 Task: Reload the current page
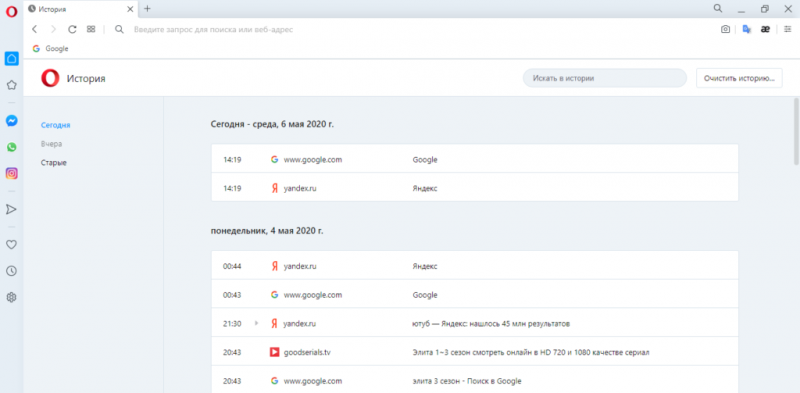[72, 30]
